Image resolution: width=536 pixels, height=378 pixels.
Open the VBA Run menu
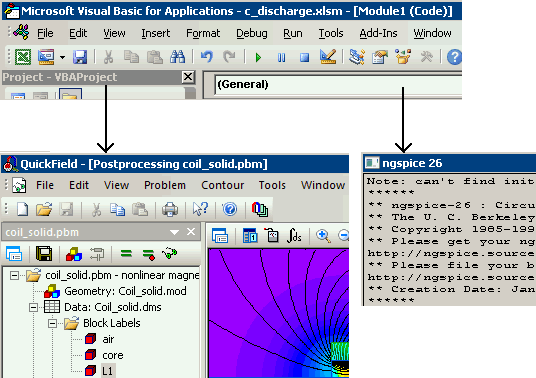pyautogui.click(x=293, y=33)
